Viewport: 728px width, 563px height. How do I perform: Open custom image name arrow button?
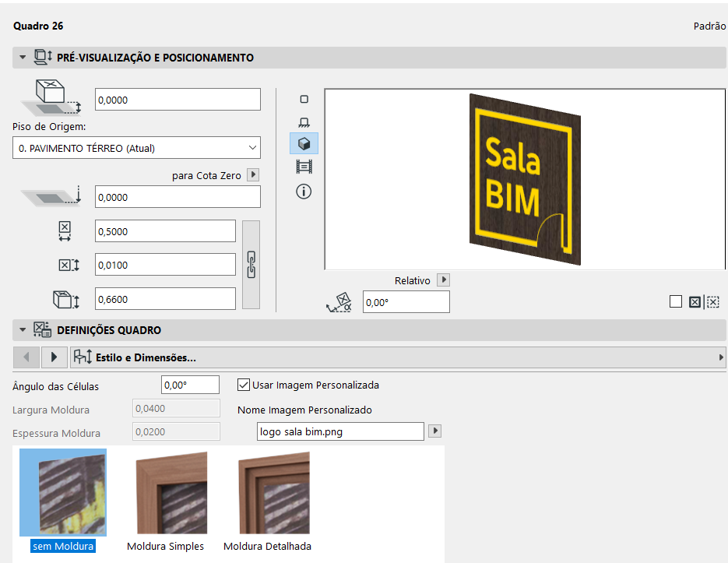[x=434, y=431]
